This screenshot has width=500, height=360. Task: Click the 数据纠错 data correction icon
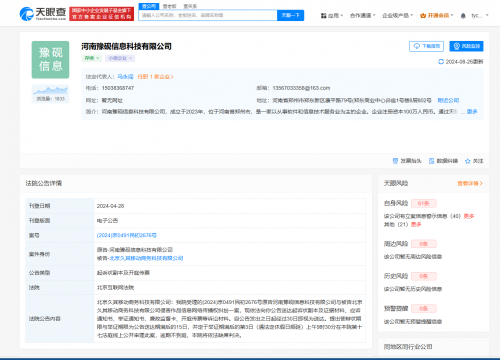coord(431,161)
